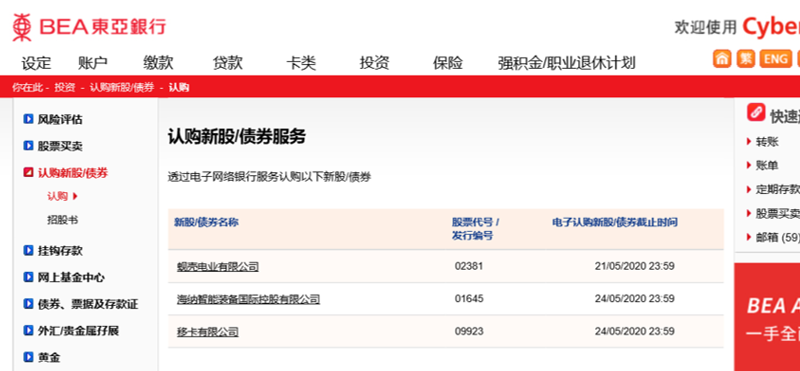Open 外汇/贵金属孖展 in the sidebar

(x=78, y=331)
